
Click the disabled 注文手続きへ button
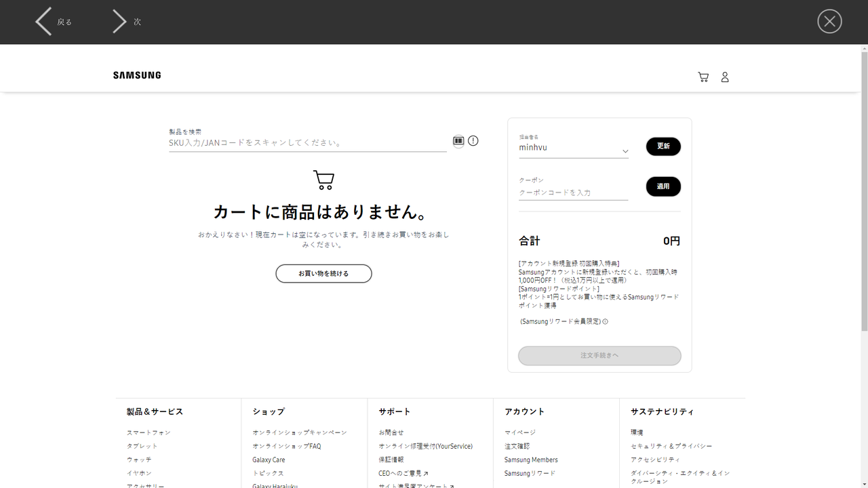coord(599,356)
